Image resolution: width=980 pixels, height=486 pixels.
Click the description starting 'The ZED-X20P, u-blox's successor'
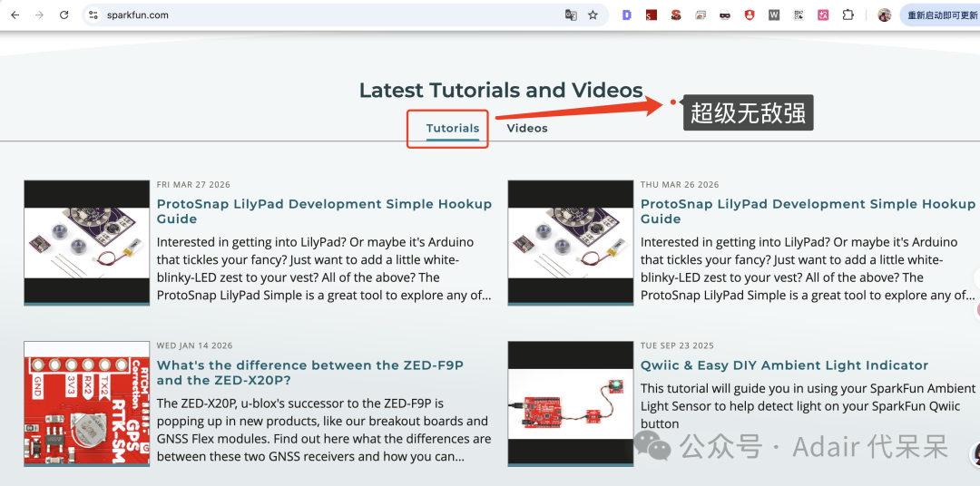click(324, 430)
